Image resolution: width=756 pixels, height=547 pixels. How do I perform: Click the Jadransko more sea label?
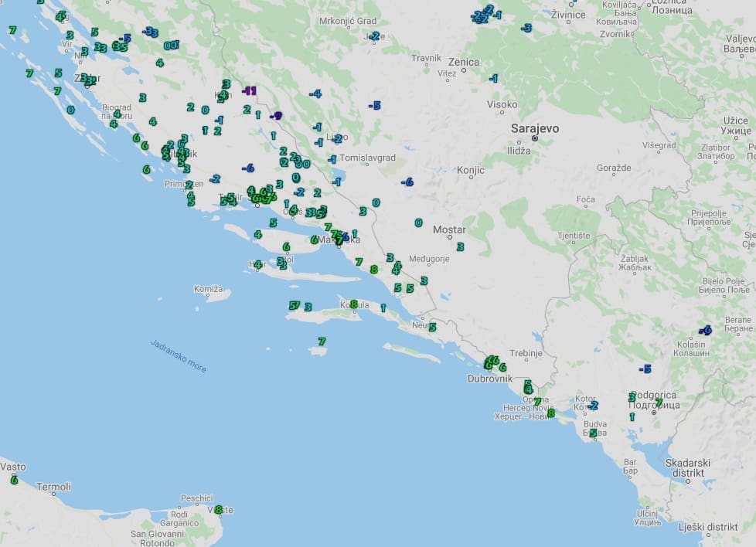click(x=179, y=355)
